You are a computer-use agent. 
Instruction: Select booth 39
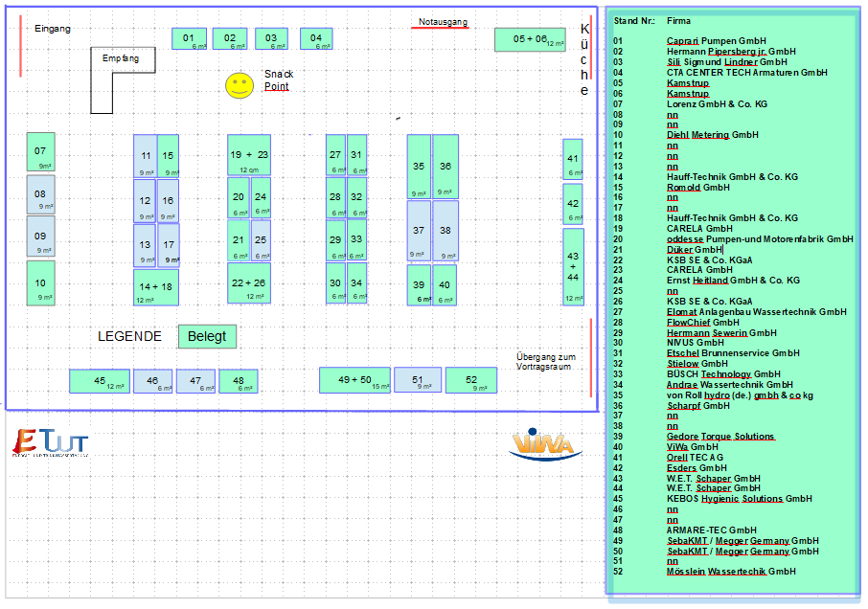tap(419, 284)
